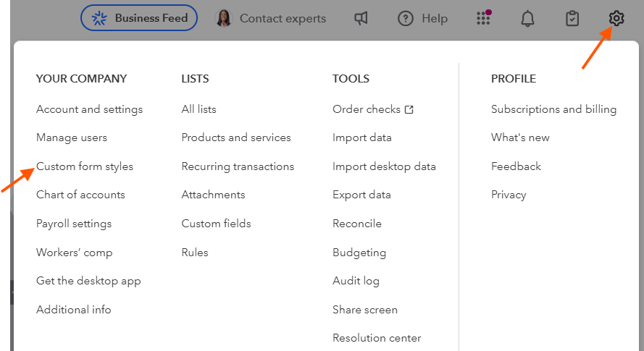This screenshot has height=351, width=644.
Task: Open the Reconcile tool
Action: pyautogui.click(x=356, y=224)
